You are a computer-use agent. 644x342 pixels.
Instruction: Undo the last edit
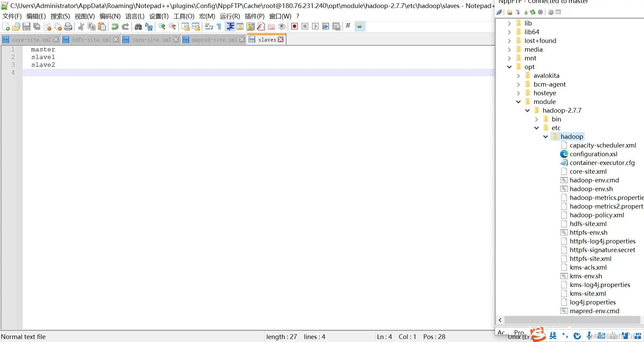pos(115,26)
